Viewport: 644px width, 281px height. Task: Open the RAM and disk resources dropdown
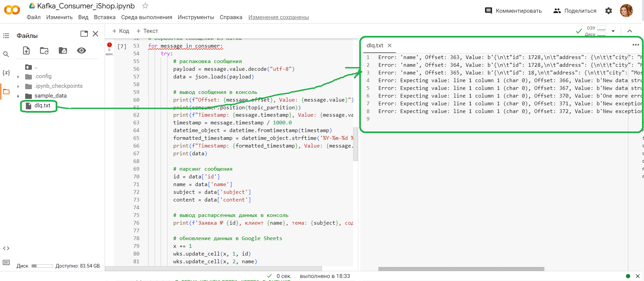(613, 31)
